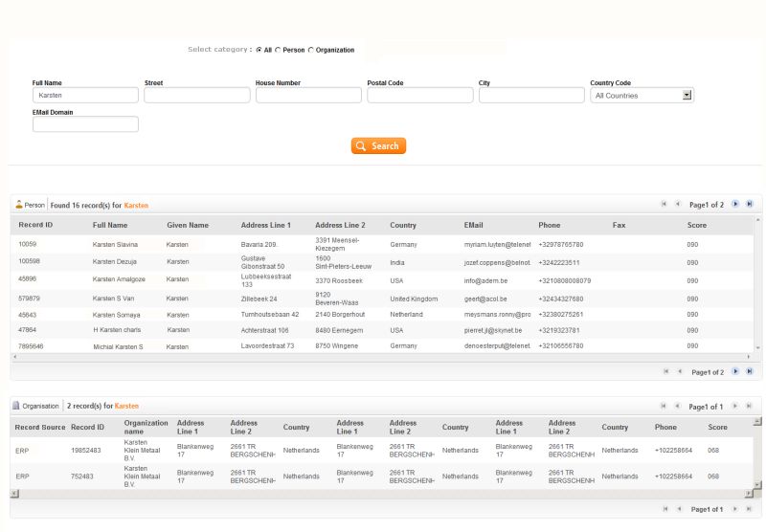Select the Karsten Dezuja name cell
This screenshot has height=532, width=766.
click(115, 261)
